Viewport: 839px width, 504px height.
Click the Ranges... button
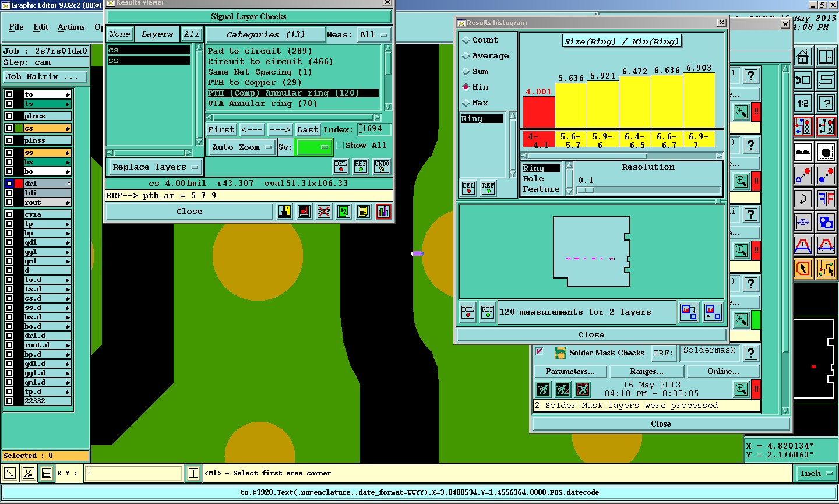(647, 371)
